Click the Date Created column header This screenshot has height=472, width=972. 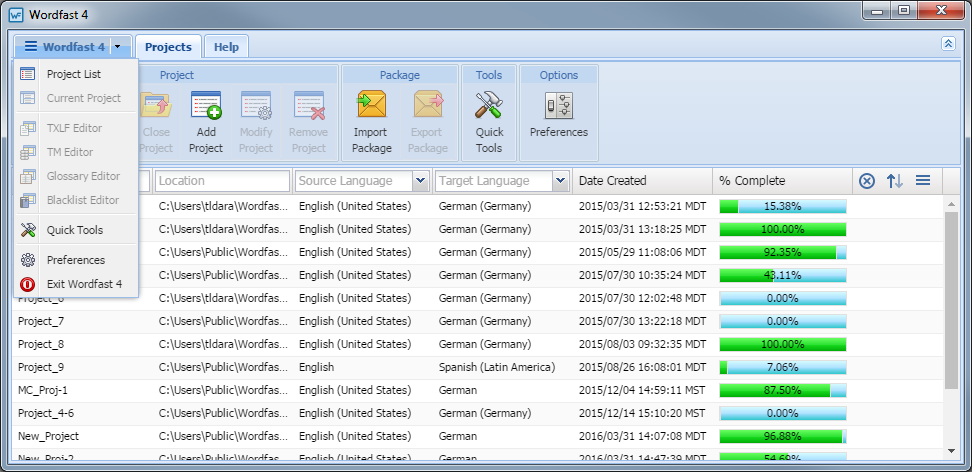[x=642, y=180]
